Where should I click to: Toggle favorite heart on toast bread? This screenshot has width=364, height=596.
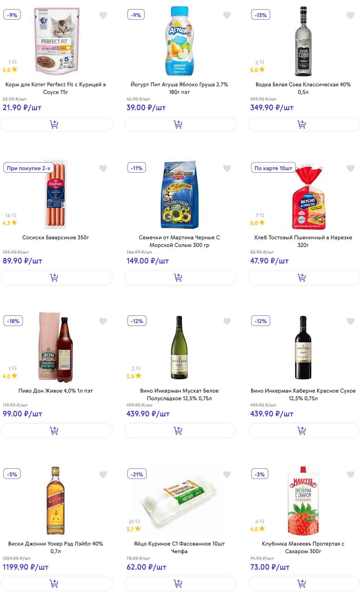coord(350,168)
